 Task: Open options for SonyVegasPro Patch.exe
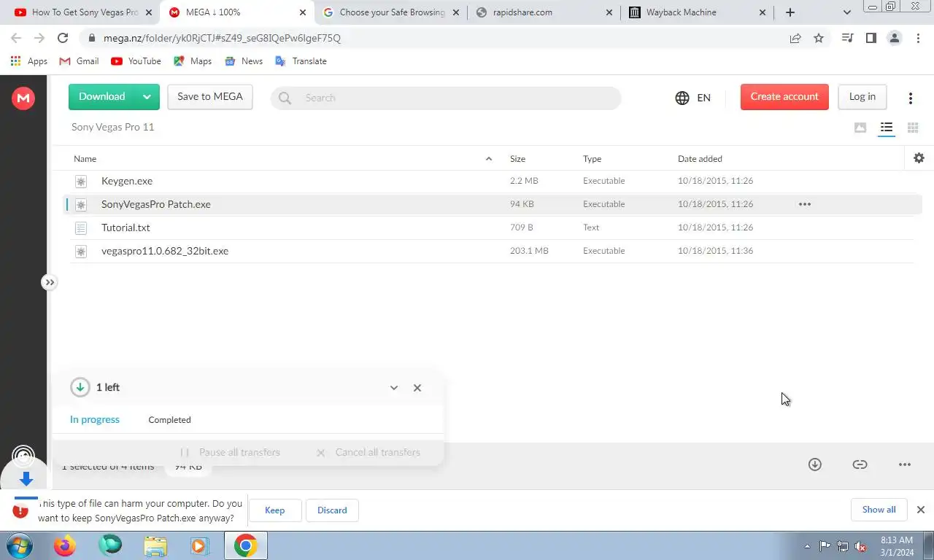[x=805, y=204]
